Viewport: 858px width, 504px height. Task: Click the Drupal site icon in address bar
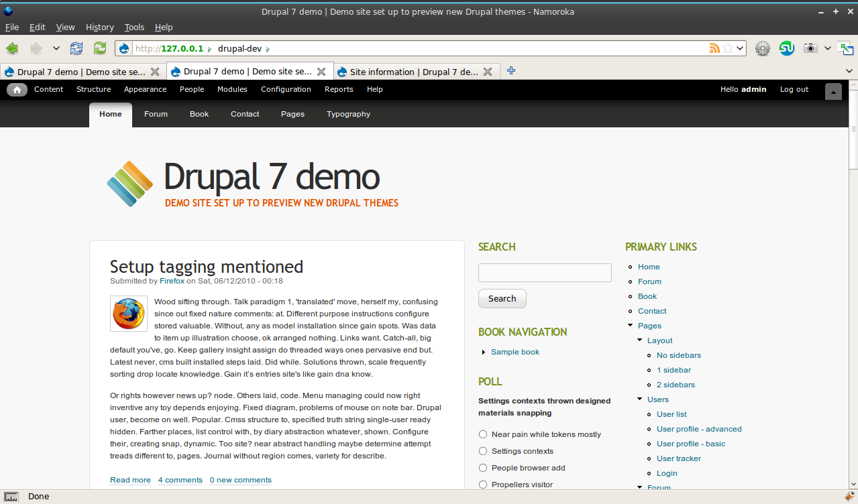(x=124, y=48)
